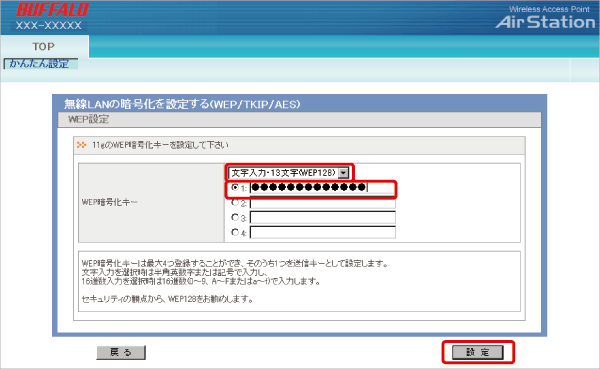Image resolution: width=600 pixels, height=369 pixels.
Task: Open the かんたん設定 menu item
Action: [40, 64]
